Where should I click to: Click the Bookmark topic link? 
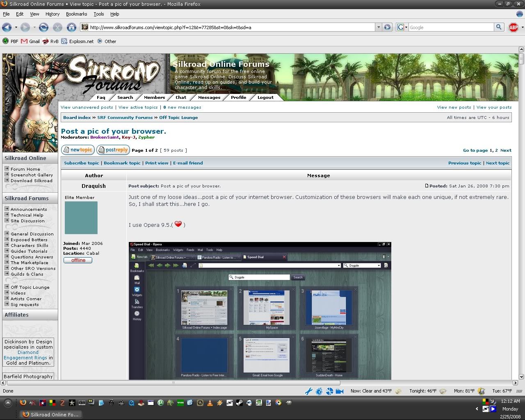click(122, 163)
